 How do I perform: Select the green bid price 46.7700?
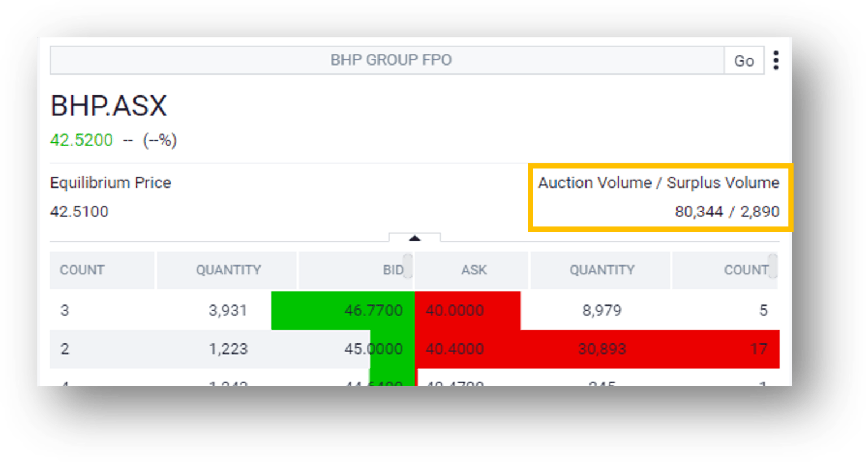pyautogui.click(x=375, y=310)
